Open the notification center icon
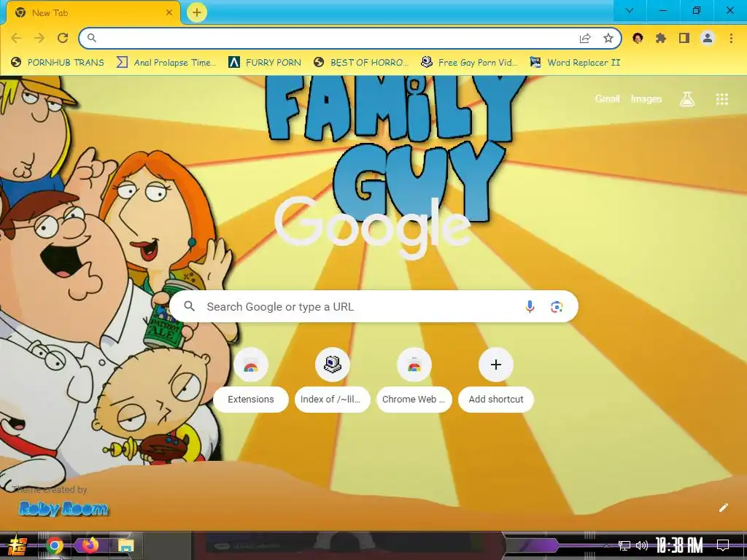 (x=723, y=545)
